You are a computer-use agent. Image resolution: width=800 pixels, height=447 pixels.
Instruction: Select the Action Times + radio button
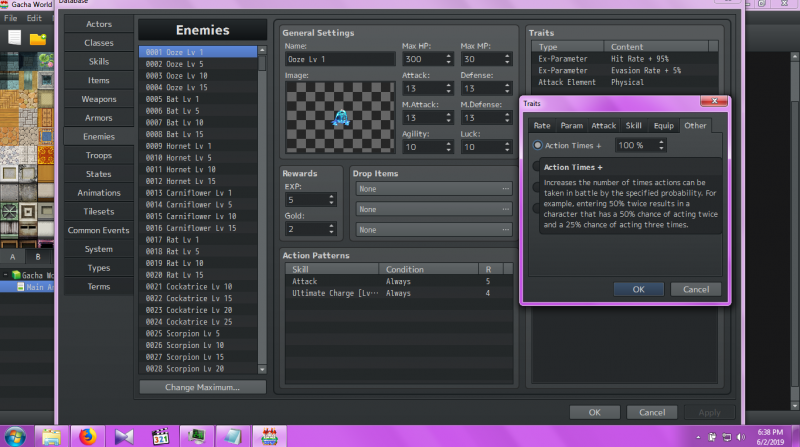[x=537, y=145]
